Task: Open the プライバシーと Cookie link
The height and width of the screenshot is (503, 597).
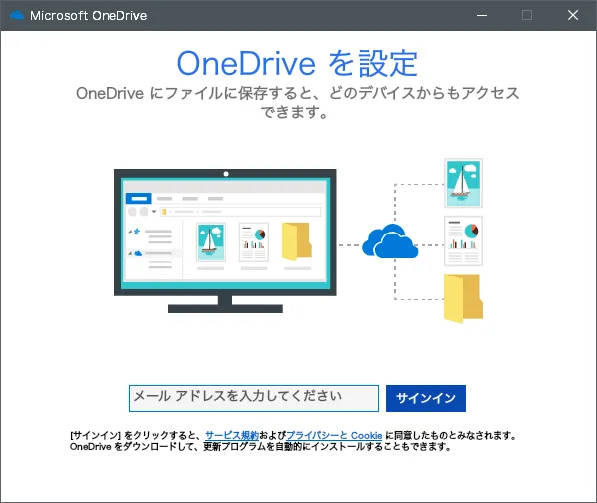Action: click(334, 435)
